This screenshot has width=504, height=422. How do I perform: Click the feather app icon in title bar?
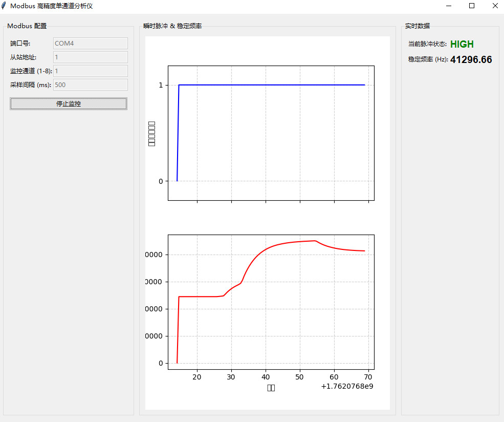(5, 6)
